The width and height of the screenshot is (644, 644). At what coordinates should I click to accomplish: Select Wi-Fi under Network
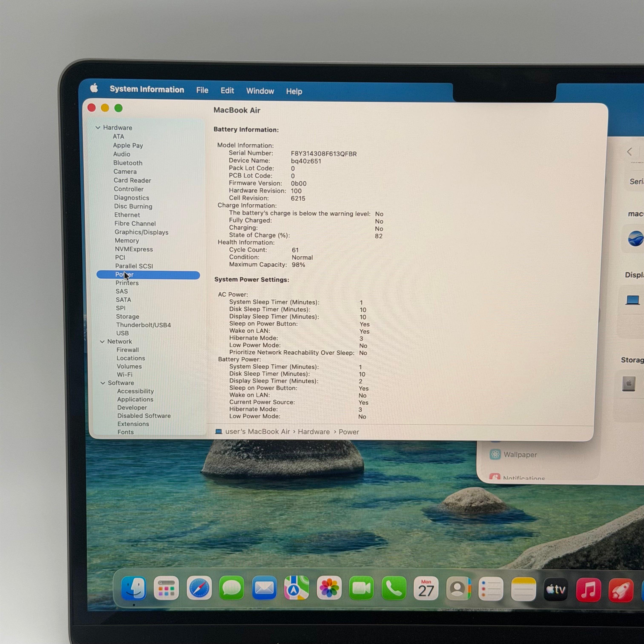[x=124, y=375]
